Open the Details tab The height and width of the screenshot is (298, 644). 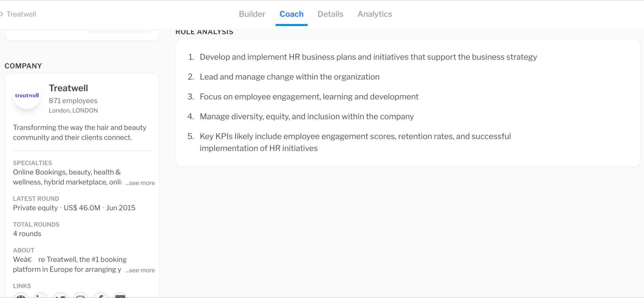(x=330, y=14)
